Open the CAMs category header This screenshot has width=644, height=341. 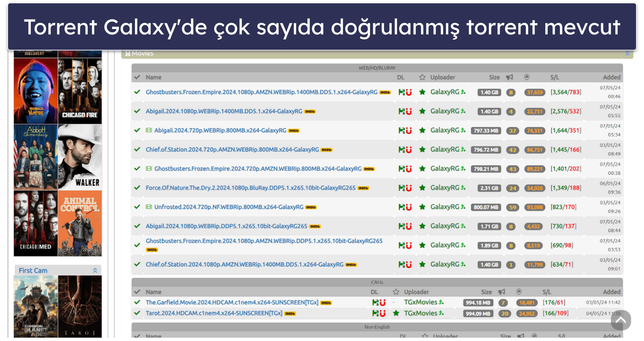click(377, 282)
